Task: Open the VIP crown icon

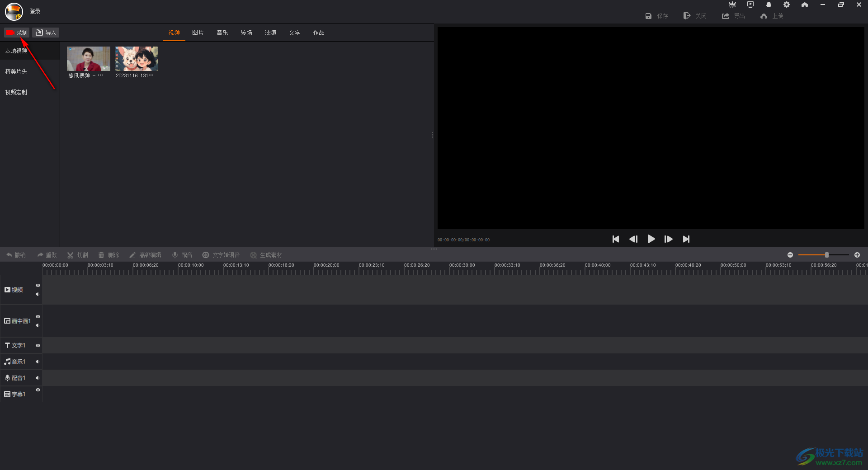Action: [x=732, y=5]
